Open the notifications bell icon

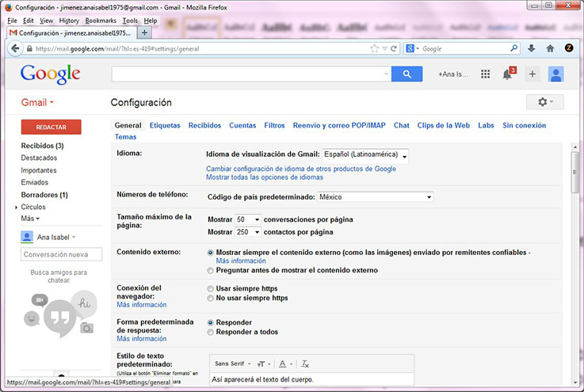tap(507, 74)
